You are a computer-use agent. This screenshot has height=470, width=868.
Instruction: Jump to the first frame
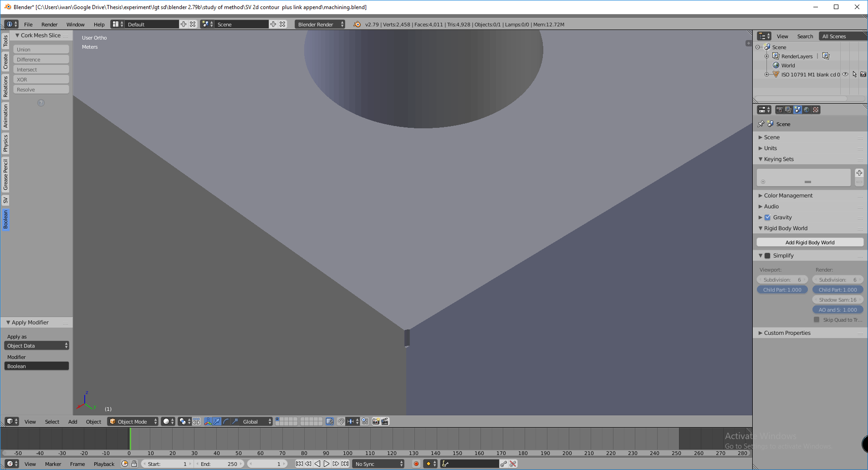click(299, 464)
